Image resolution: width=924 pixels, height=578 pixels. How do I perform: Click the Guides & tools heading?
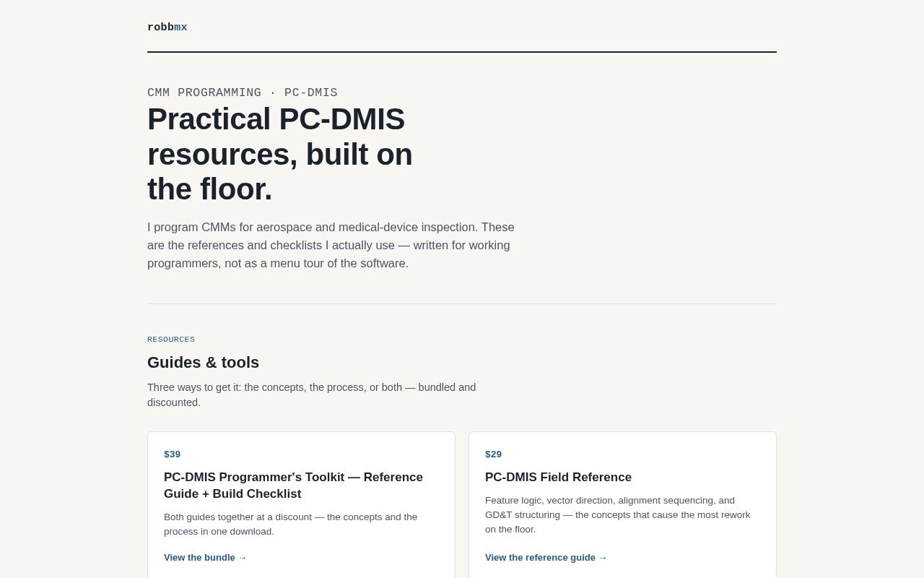pos(203,363)
